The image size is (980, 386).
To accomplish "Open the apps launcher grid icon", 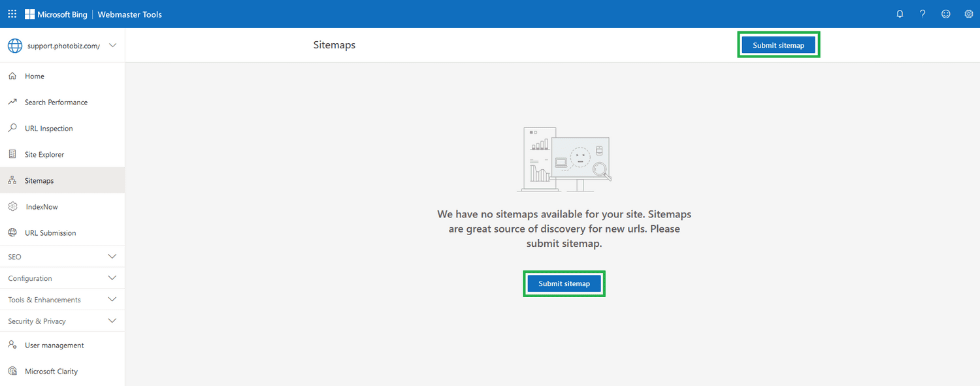I will [x=12, y=13].
